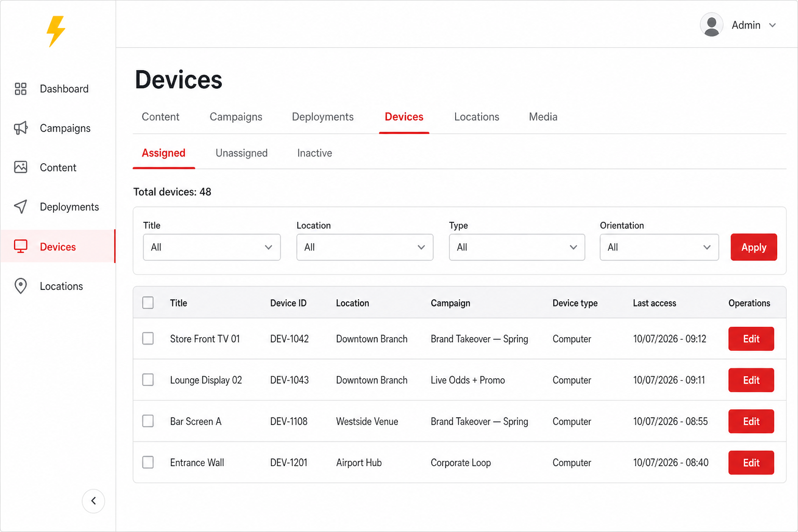
Task: Click the Westside Venue location cell
Action: 367,421
